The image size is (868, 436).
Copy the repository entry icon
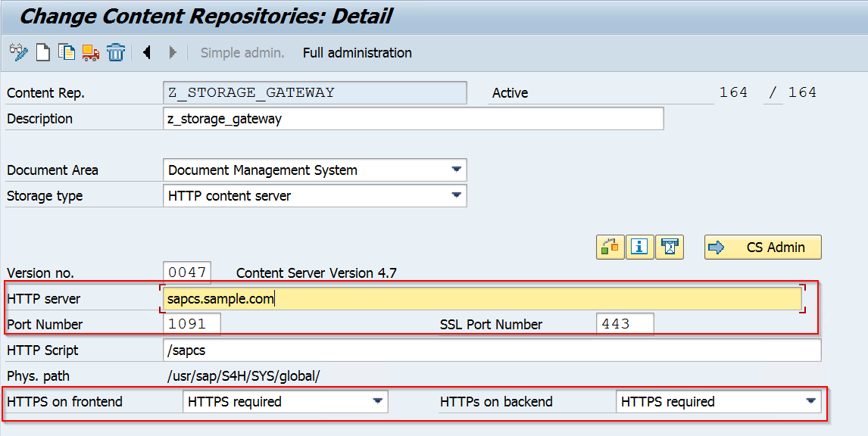coord(67,52)
